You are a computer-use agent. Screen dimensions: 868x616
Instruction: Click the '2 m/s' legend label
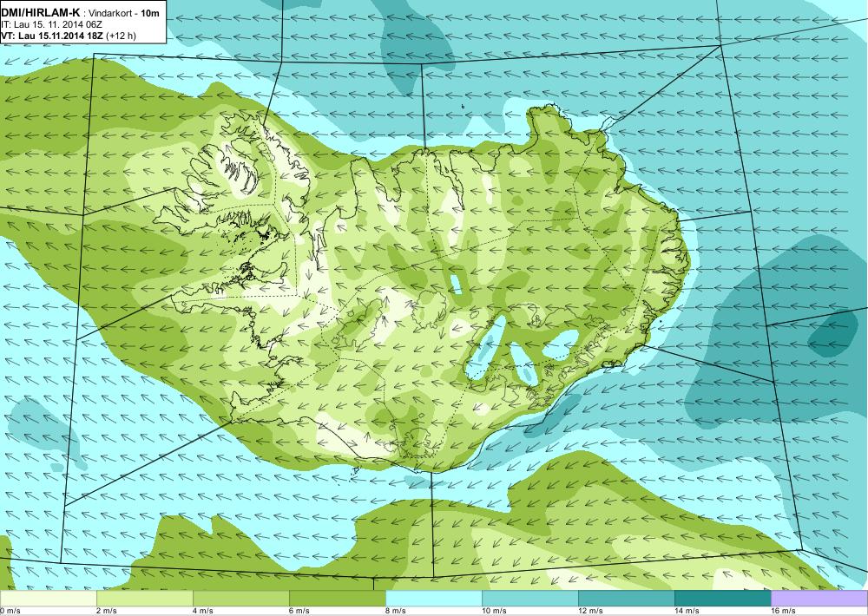click(x=107, y=611)
